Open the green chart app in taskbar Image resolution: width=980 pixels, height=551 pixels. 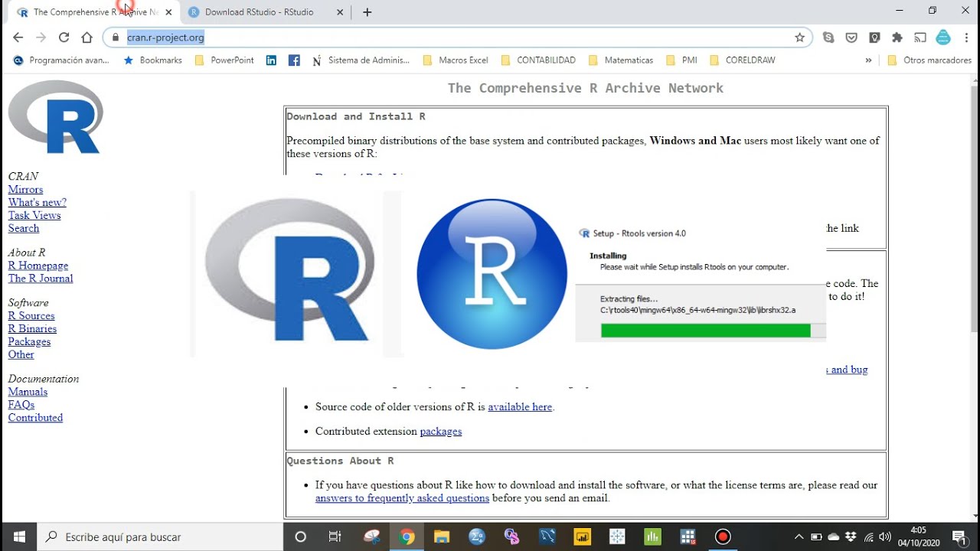652,536
